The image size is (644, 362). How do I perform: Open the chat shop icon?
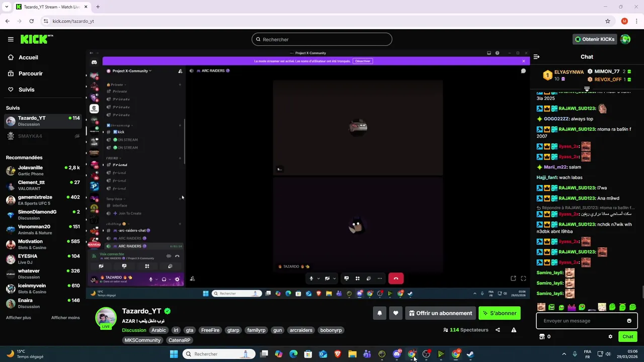coord(542,337)
